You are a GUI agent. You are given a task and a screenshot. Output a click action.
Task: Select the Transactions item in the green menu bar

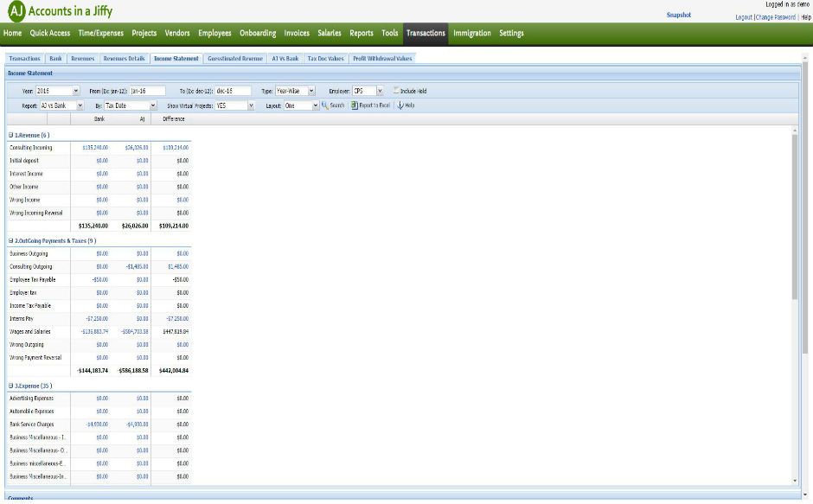pyautogui.click(x=426, y=33)
